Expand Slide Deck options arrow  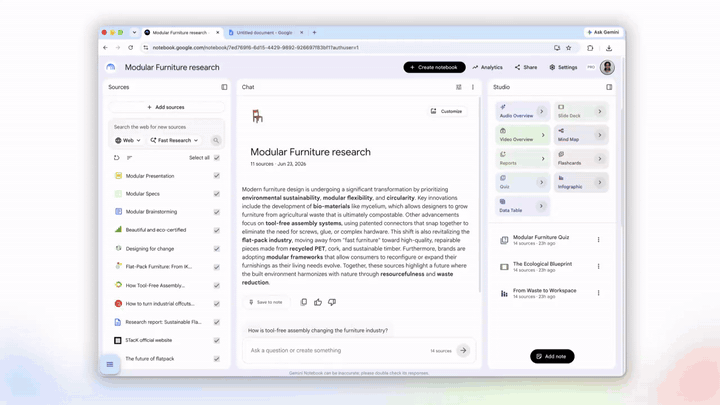tap(600, 112)
